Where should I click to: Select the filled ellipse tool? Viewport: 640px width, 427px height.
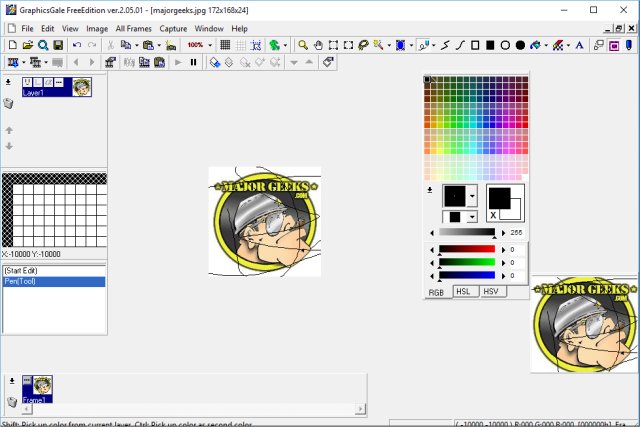tap(520, 45)
